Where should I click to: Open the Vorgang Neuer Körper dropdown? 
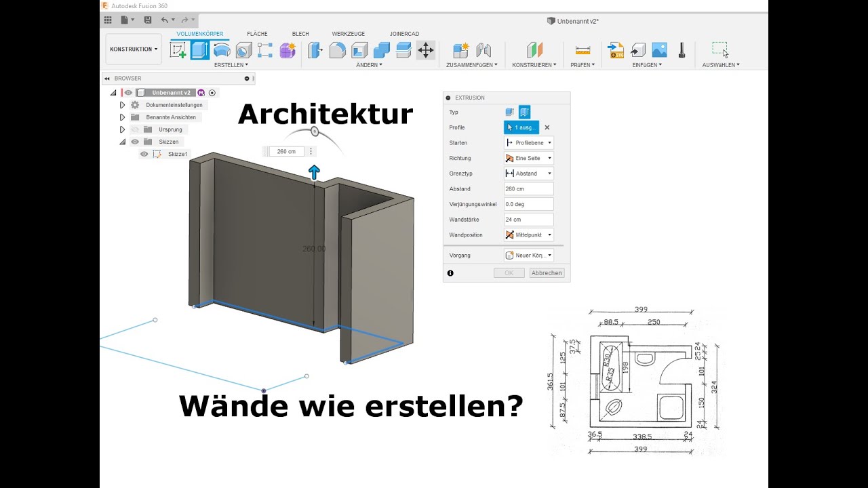pos(529,256)
